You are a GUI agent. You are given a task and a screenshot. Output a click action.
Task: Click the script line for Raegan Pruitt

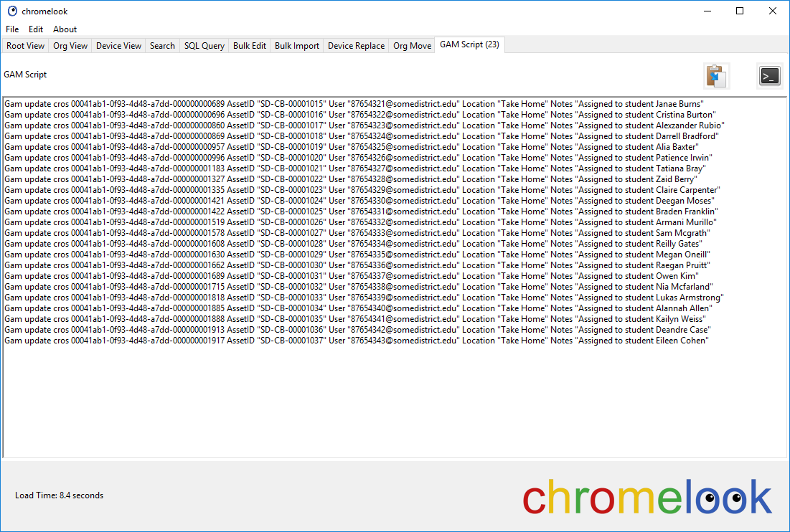pos(357,265)
